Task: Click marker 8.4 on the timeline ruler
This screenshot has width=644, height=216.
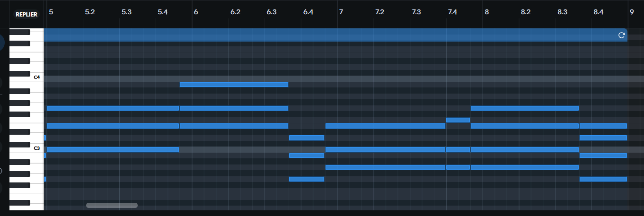Action: (x=598, y=12)
